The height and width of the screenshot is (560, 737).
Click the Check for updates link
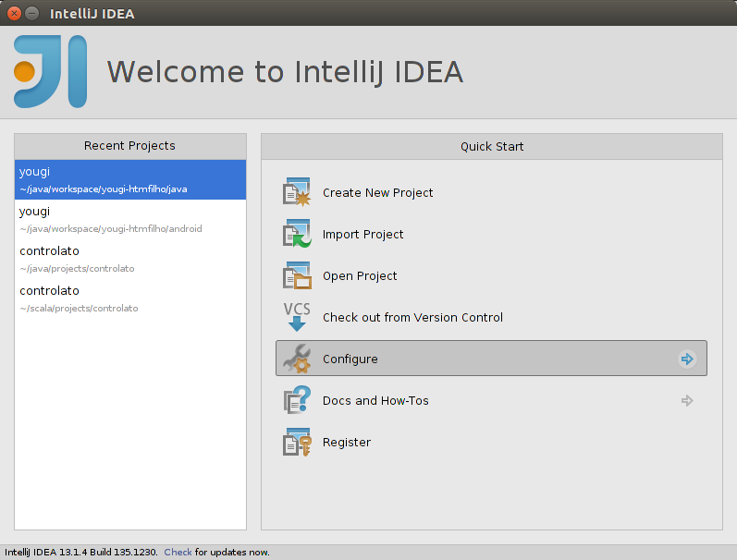pyautogui.click(x=178, y=552)
